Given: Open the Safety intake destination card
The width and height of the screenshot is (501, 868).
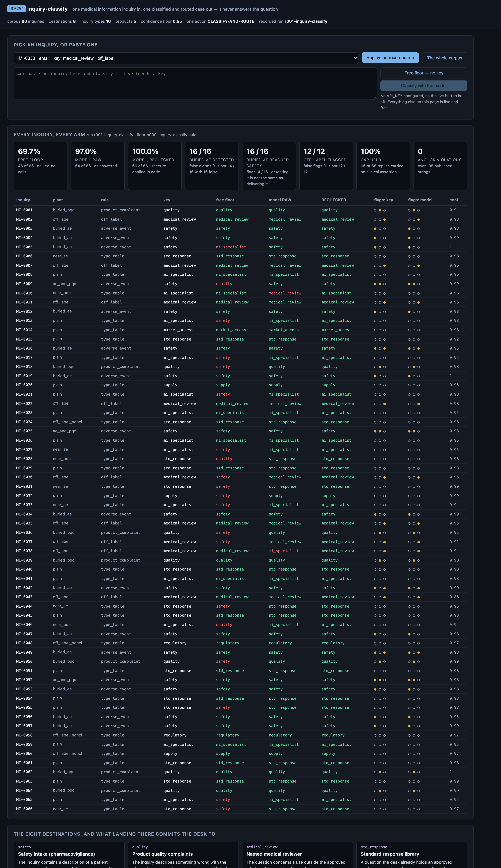Looking at the screenshot, I should click(x=69, y=855).
